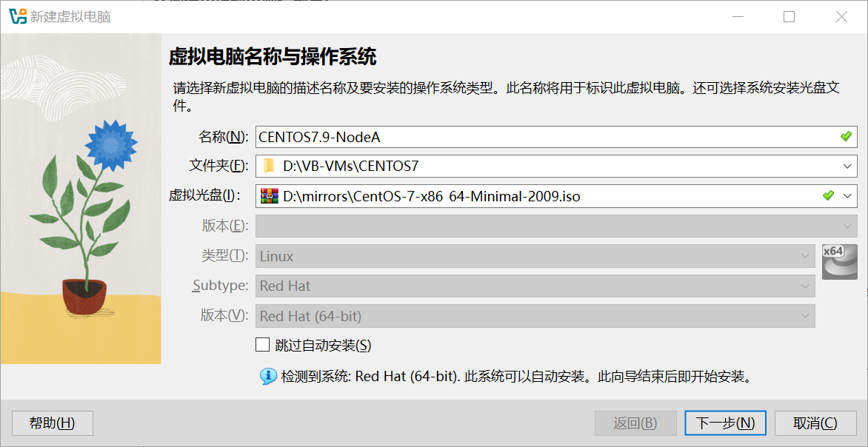Open the Linux type dropdown
Viewport: 868px width, 447px height.
coord(535,256)
